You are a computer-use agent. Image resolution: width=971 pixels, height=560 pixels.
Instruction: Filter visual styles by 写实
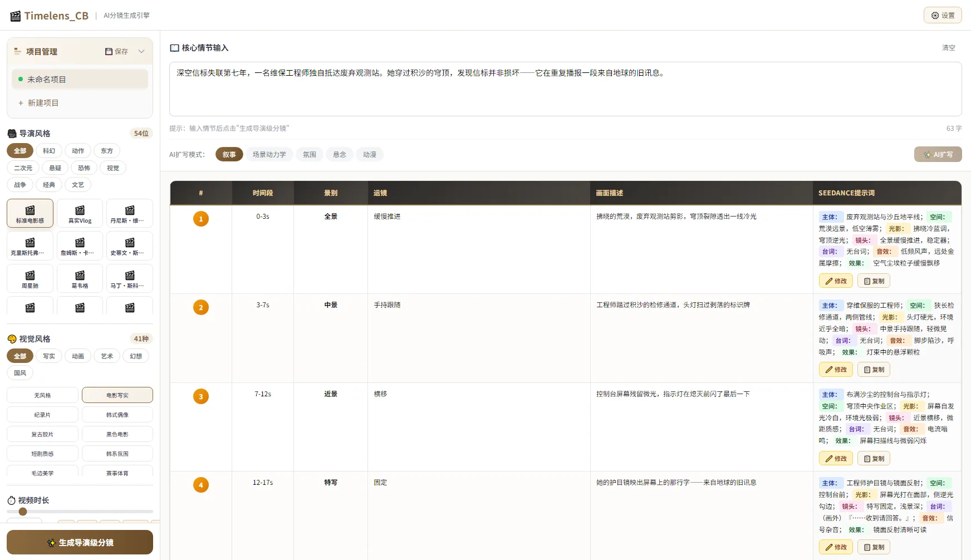pos(49,356)
